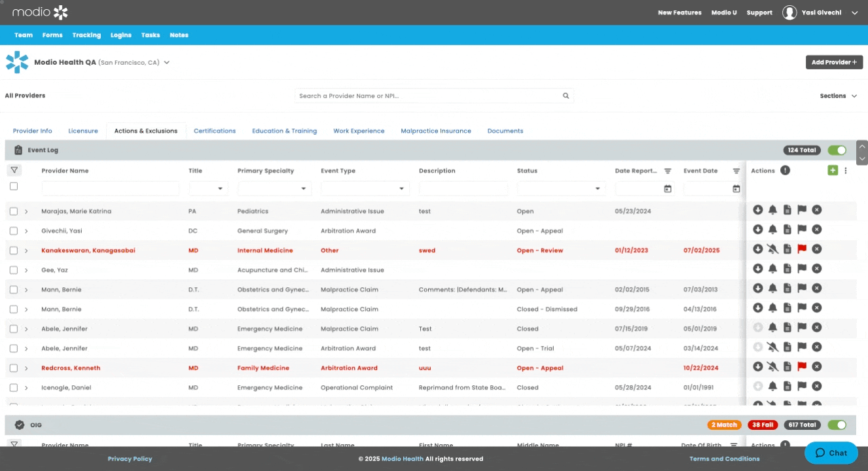Remove the red flag on Kanakeswaran row
The height and width of the screenshot is (471, 868).
click(802, 249)
